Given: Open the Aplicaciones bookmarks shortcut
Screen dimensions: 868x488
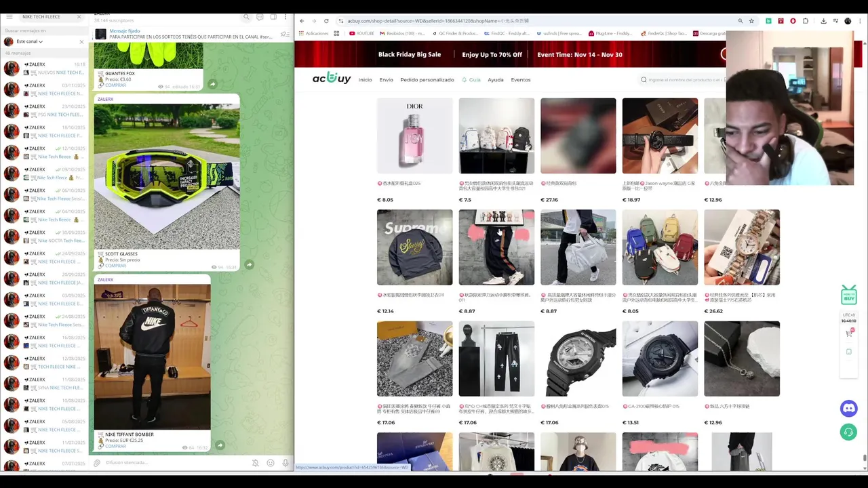Looking at the screenshot, I should pos(313,33).
